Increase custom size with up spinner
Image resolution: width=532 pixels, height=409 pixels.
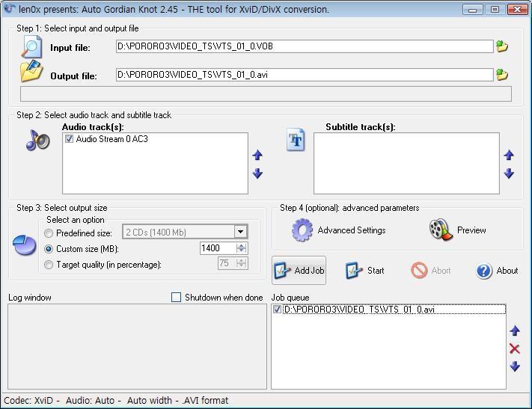coord(241,245)
